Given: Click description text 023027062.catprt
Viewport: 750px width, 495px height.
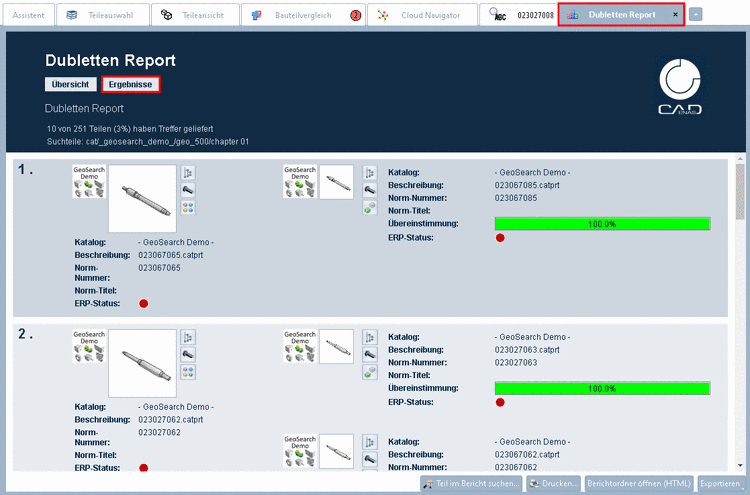Looking at the screenshot, I should (171, 419).
